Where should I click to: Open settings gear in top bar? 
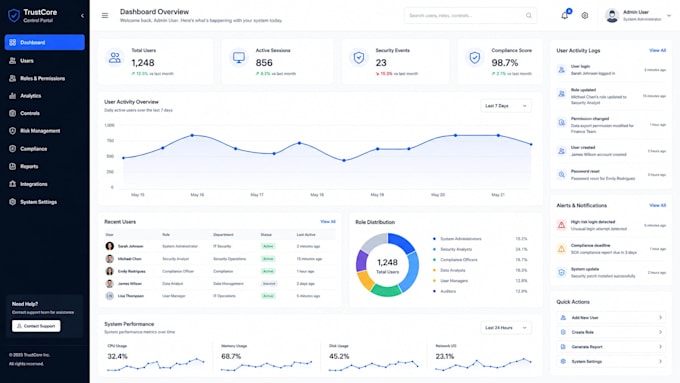[x=585, y=16]
